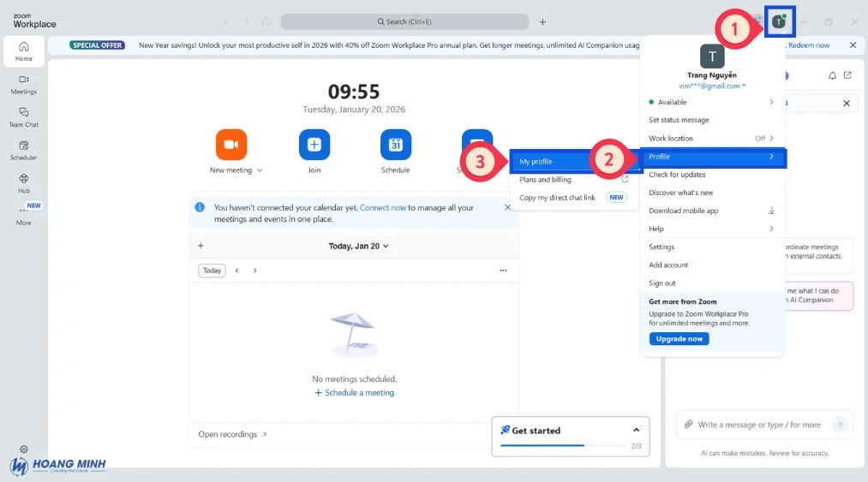Collapse the Get started panel
This screenshot has width=868, height=482.
point(636,430)
